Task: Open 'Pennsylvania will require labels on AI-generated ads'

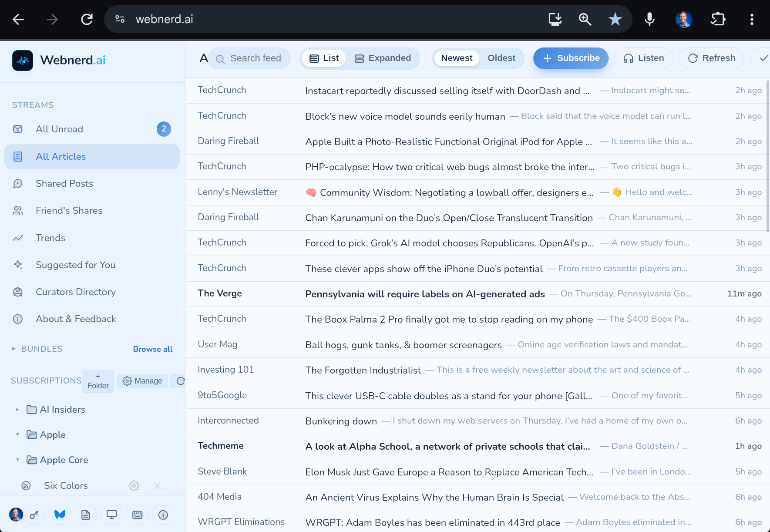Action: point(478,294)
